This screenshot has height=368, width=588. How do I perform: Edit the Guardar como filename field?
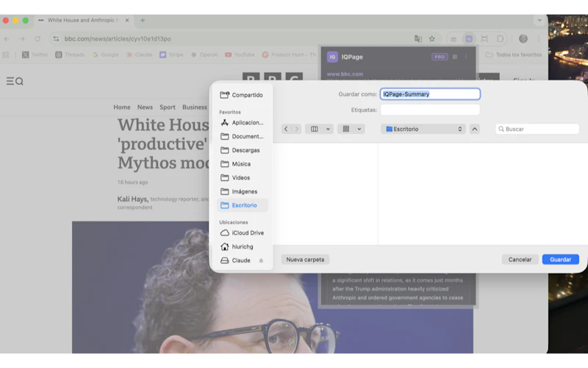pyautogui.click(x=430, y=94)
